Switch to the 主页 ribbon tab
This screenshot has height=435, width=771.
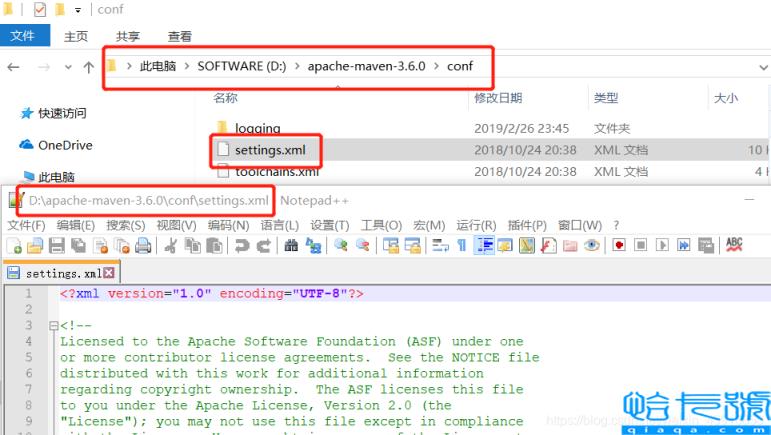tap(76, 36)
